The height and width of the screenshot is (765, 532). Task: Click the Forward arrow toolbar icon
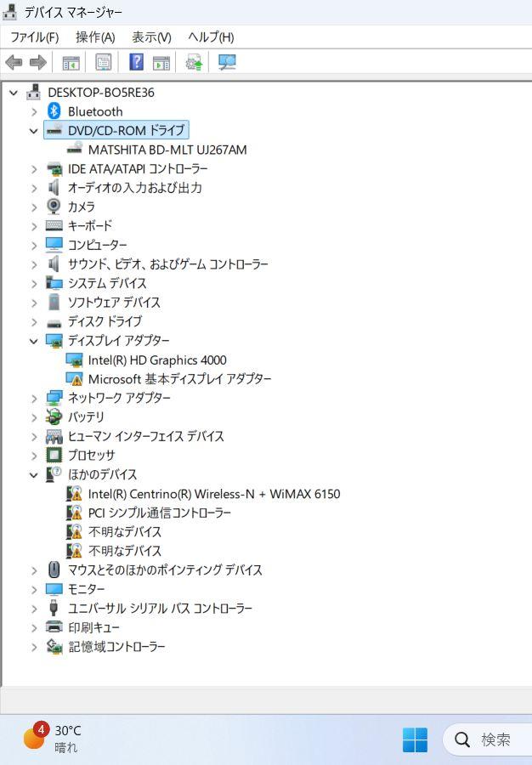tap(38, 62)
